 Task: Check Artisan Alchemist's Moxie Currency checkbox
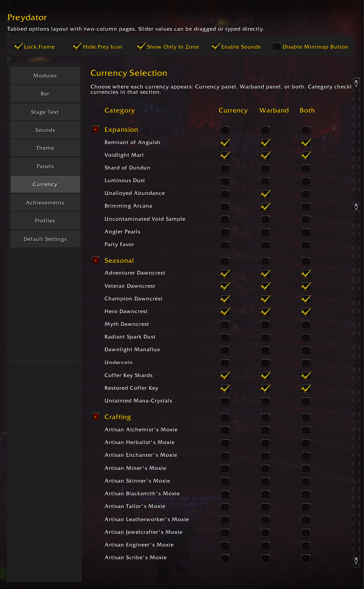coord(225,430)
